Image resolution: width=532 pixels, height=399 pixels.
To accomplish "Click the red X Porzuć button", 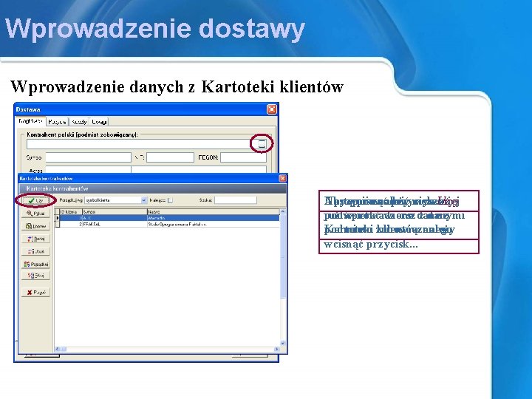I will [x=35, y=292].
